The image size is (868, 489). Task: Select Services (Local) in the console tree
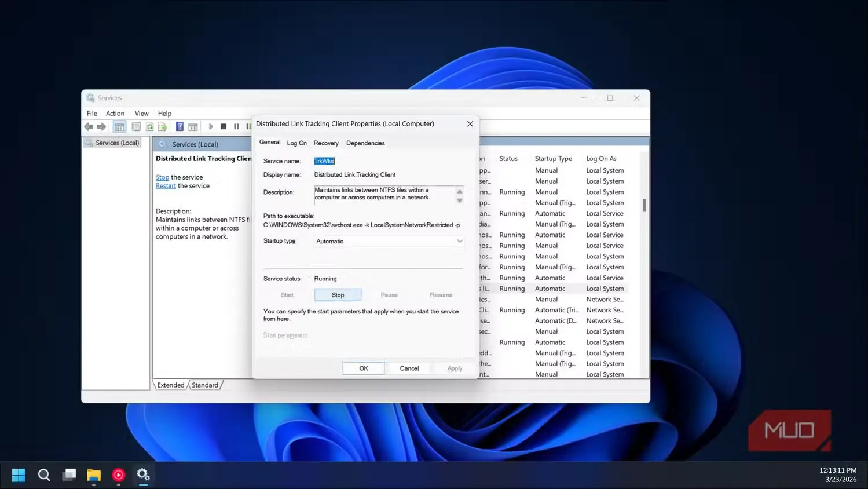(x=117, y=143)
